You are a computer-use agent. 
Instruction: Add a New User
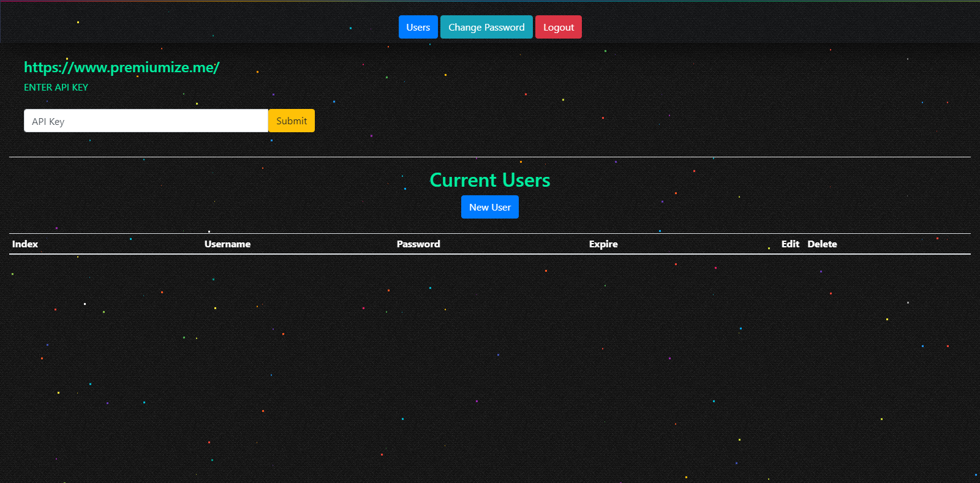click(x=489, y=208)
